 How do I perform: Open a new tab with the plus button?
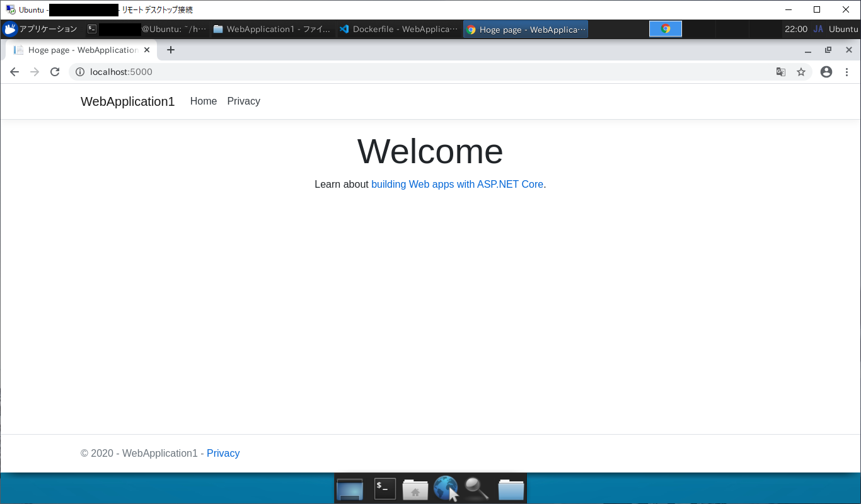(x=170, y=50)
